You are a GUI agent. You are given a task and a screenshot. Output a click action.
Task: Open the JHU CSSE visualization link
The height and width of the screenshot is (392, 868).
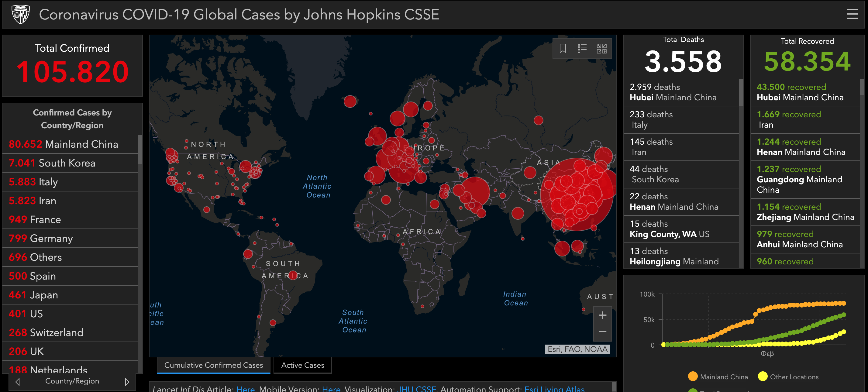417,389
